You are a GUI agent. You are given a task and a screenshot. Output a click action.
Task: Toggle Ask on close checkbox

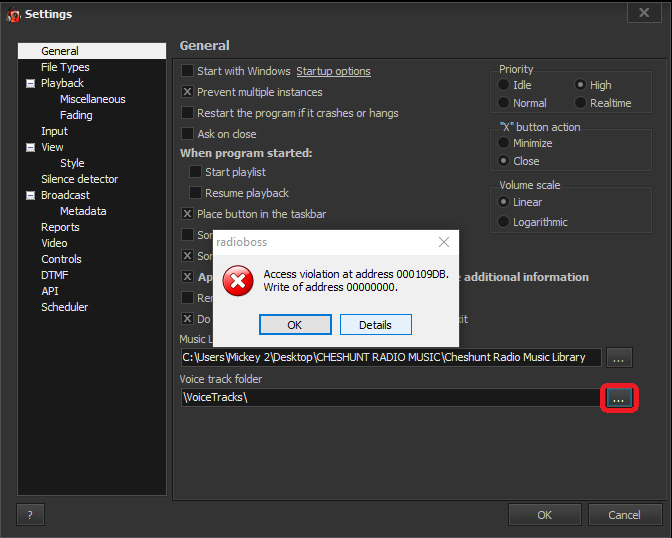(187, 134)
